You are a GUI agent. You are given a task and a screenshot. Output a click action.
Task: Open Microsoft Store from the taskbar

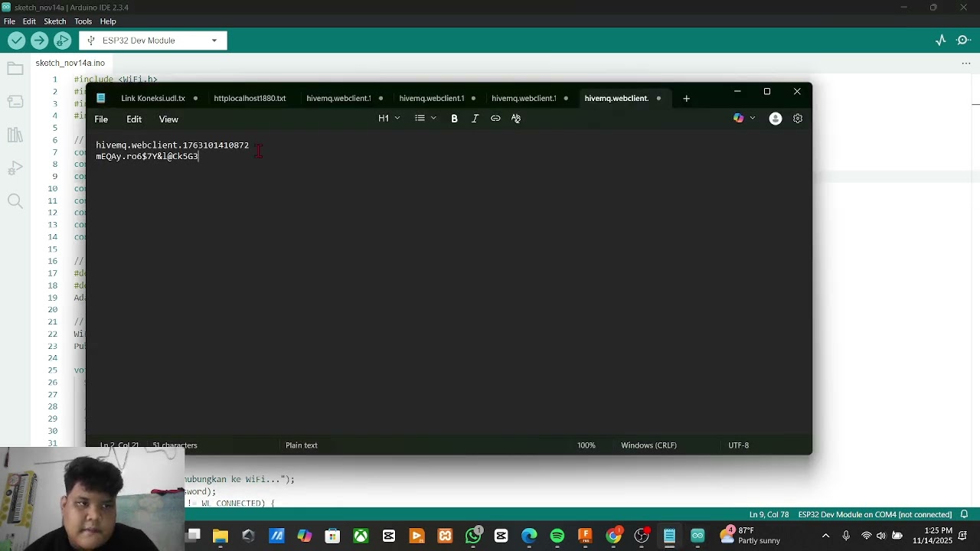point(332,536)
